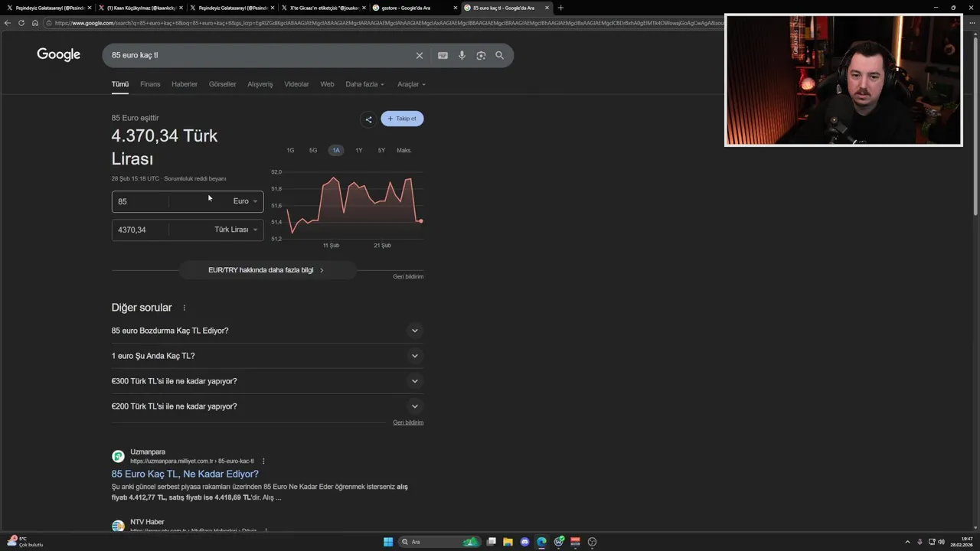Switch to the Web tab
The image size is (980, 551).
pyautogui.click(x=327, y=84)
